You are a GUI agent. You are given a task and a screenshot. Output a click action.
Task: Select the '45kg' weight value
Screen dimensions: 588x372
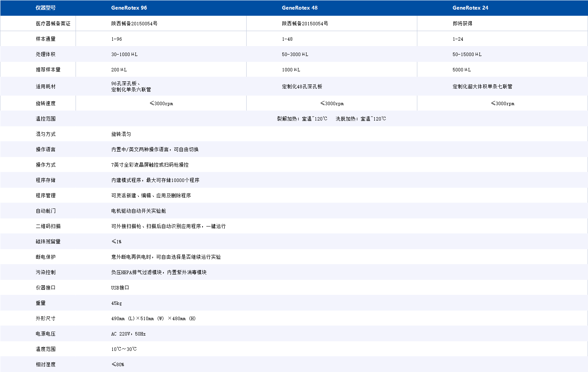point(117,303)
